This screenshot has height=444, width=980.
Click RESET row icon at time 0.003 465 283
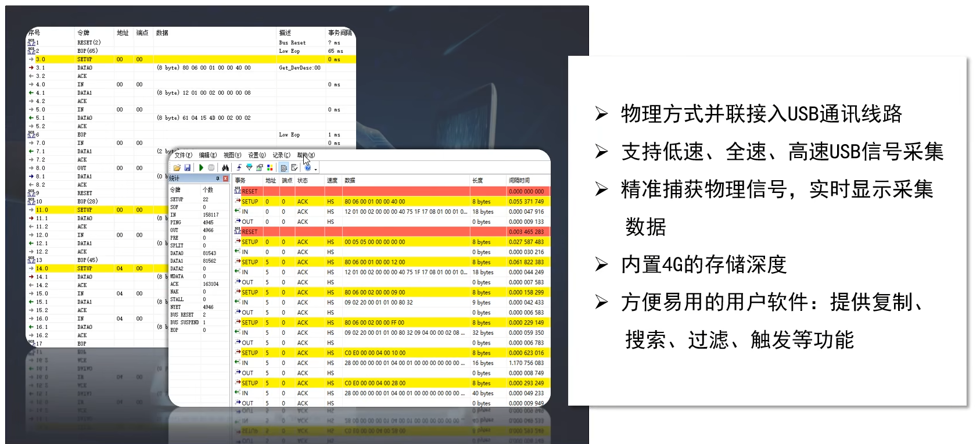click(238, 231)
